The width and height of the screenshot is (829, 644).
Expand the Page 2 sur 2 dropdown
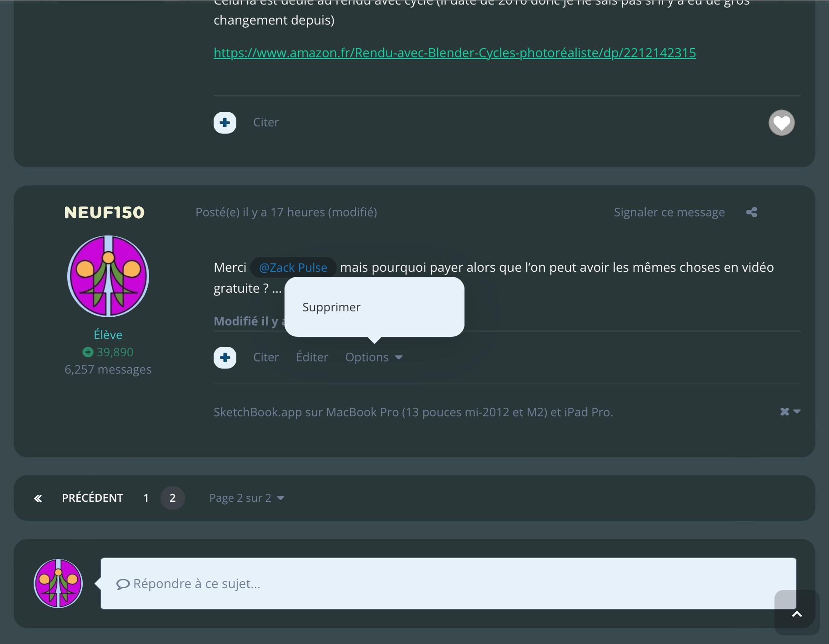pyautogui.click(x=246, y=498)
